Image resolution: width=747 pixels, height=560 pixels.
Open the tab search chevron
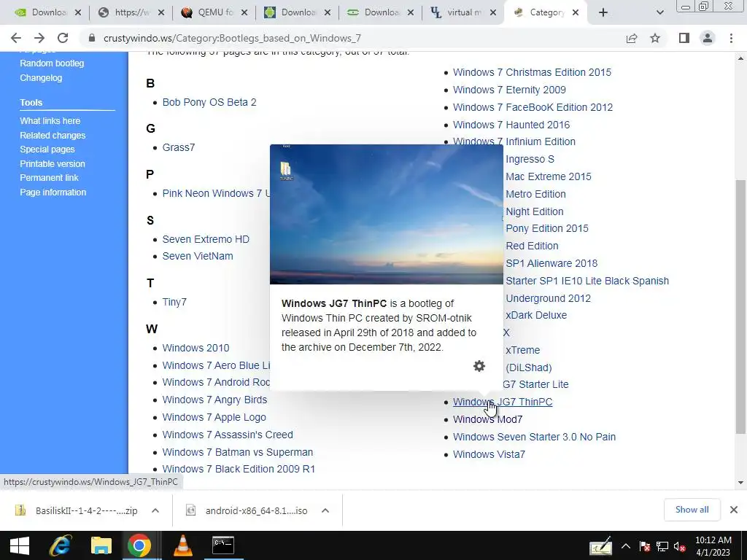click(x=659, y=13)
